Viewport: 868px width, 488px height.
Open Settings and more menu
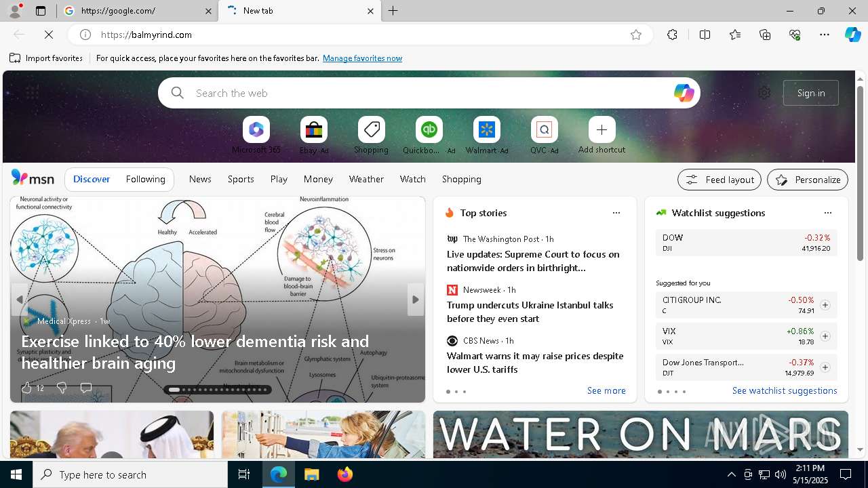pyautogui.click(x=825, y=35)
